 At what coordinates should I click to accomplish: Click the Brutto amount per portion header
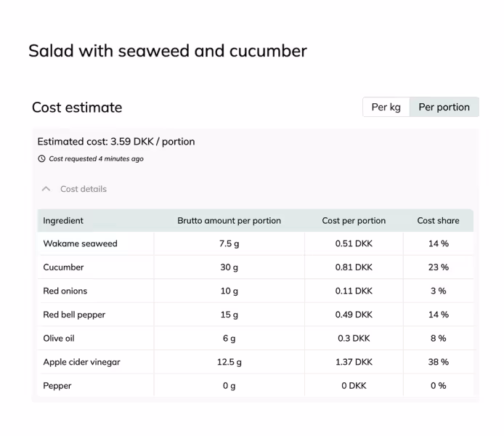point(229,220)
